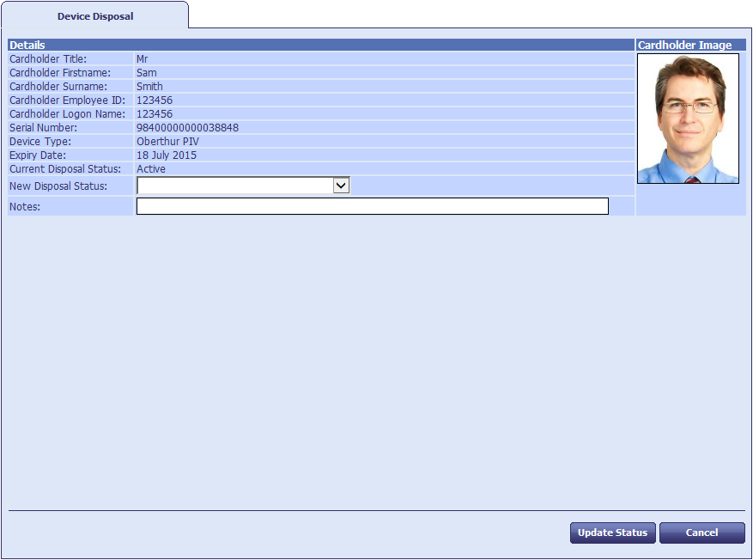Click the Details section header
The width and height of the screenshot is (753, 560).
click(x=27, y=45)
